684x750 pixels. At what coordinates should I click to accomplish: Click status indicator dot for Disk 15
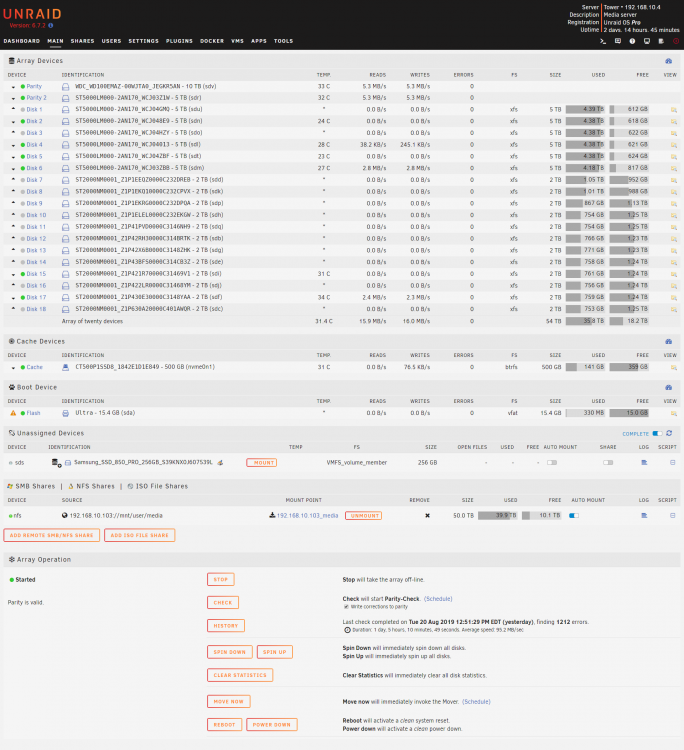(x=22, y=274)
